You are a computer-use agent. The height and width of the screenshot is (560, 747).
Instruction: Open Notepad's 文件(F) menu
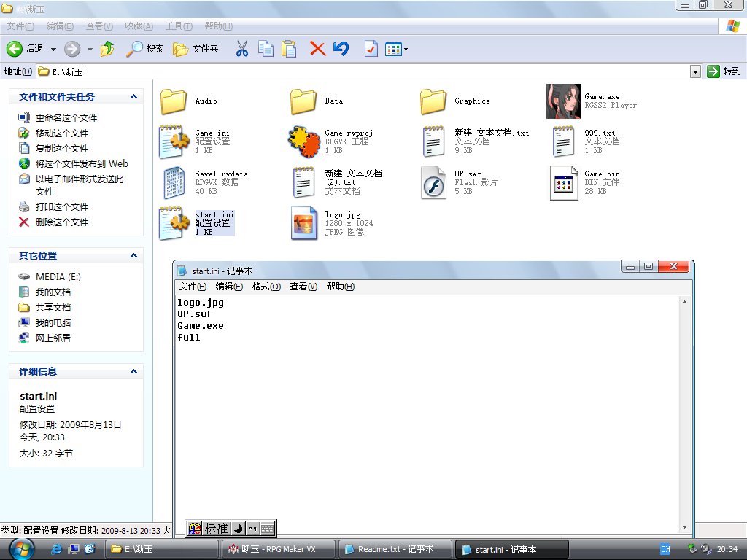click(x=193, y=287)
